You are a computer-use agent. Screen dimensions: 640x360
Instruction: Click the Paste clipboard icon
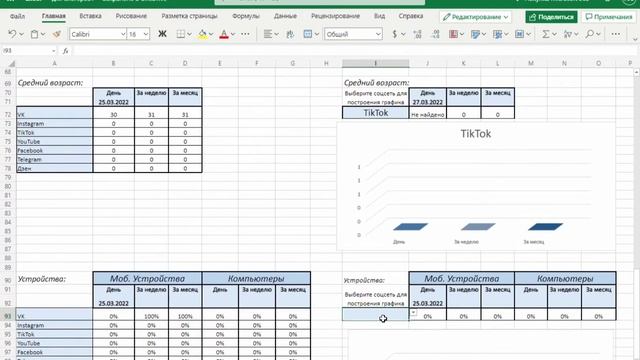point(34,34)
